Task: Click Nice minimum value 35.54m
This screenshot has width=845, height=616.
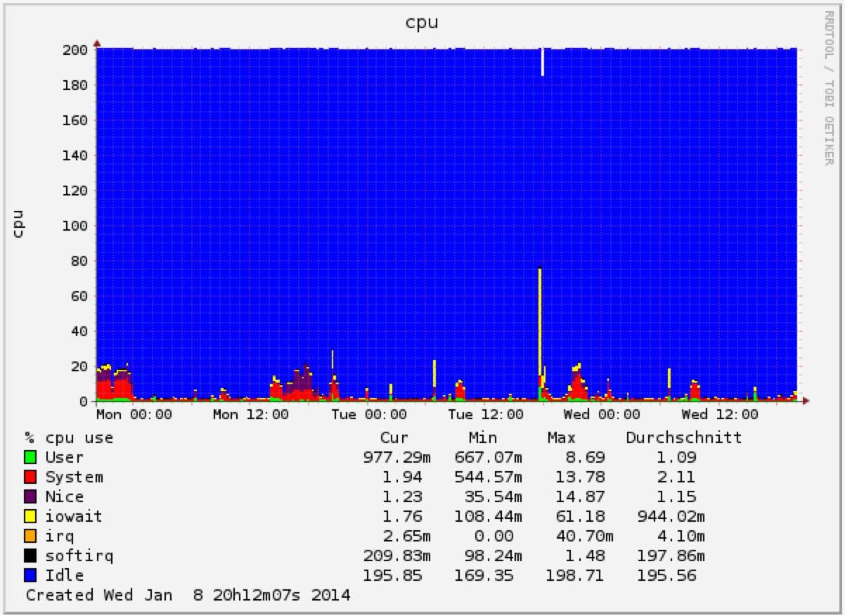Action: click(x=492, y=496)
